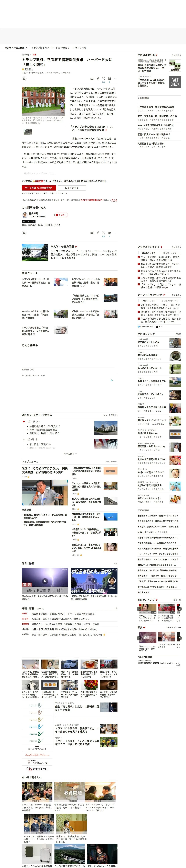
Task: Open related link 「トランプ大学に変えるのが狙い」
Action: click(91, 128)
